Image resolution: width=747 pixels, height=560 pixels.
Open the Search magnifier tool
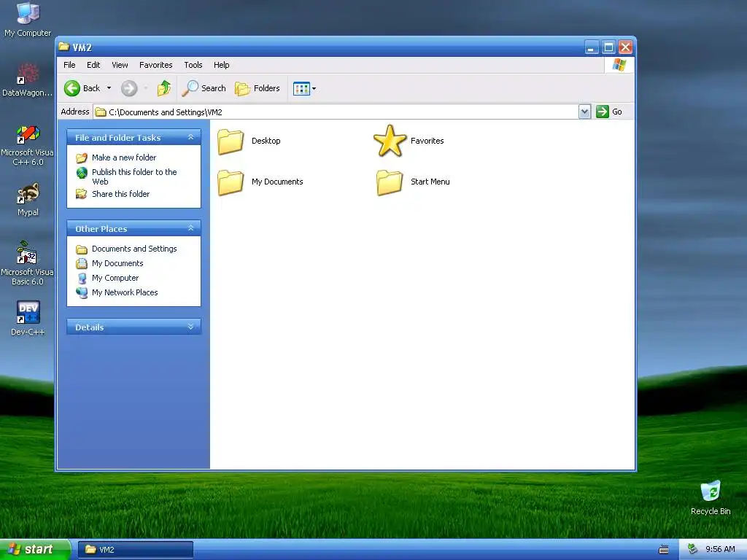coord(204,88)
